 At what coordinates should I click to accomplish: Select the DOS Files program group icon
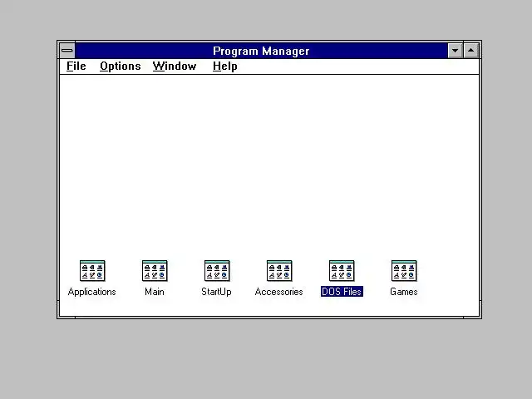pos(342,271)
